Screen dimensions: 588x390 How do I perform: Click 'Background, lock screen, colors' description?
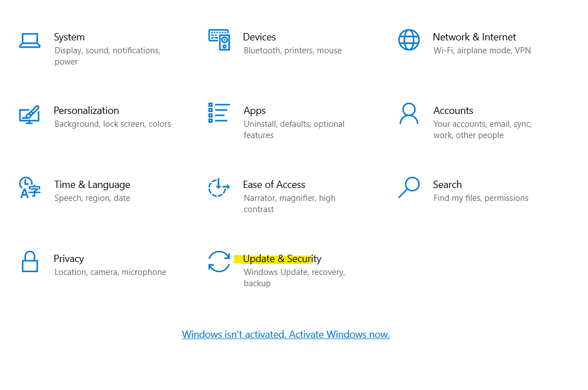click(112, 124)
